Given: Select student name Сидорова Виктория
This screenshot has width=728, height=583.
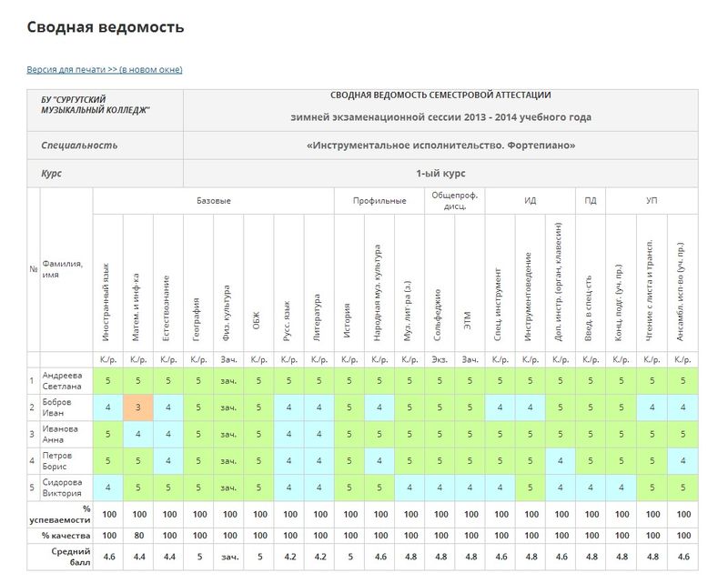Looking at the screenshot, I should (x=62, y=488).
